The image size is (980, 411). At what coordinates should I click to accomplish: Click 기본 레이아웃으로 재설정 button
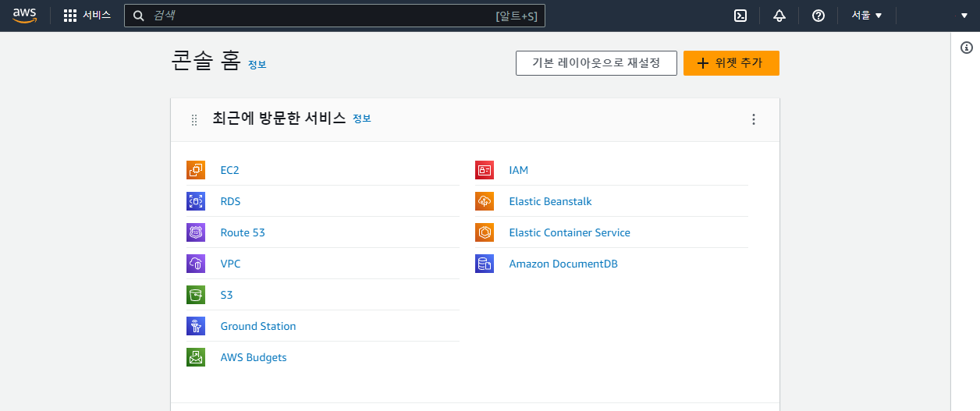(x=596, y=63)
